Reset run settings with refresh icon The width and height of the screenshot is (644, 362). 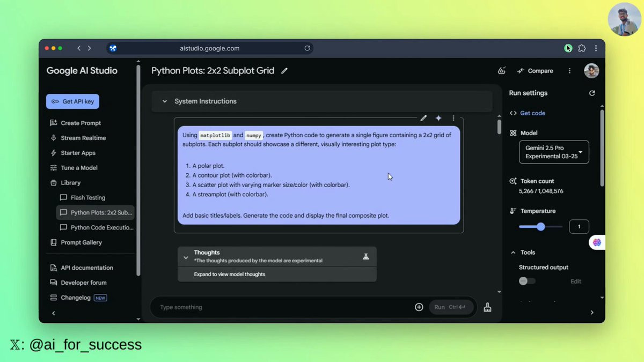(592, 93)
